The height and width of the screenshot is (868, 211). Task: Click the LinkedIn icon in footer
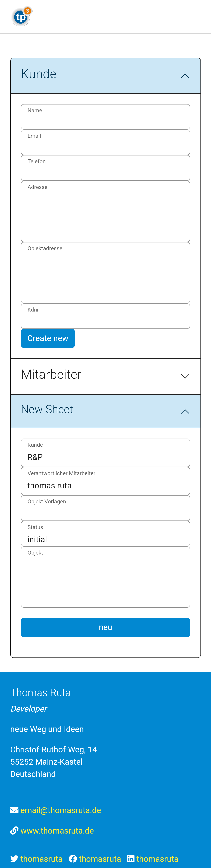pos(131,859)
